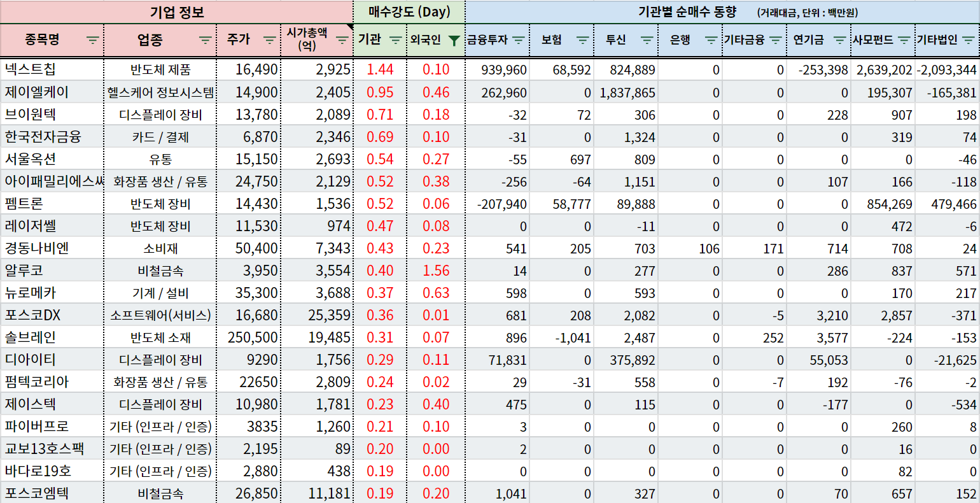Screen dimensions: 980x503
Task: Open the 종목명 column filter dropdown
Action: [93, 40]
